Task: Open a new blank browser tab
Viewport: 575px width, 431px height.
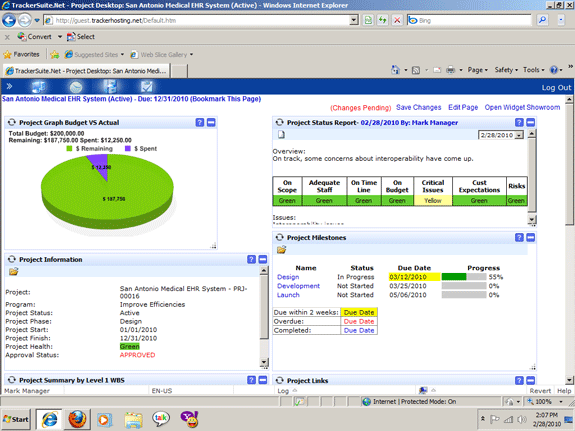Action: pyautogui.click(x=180, y=71)
